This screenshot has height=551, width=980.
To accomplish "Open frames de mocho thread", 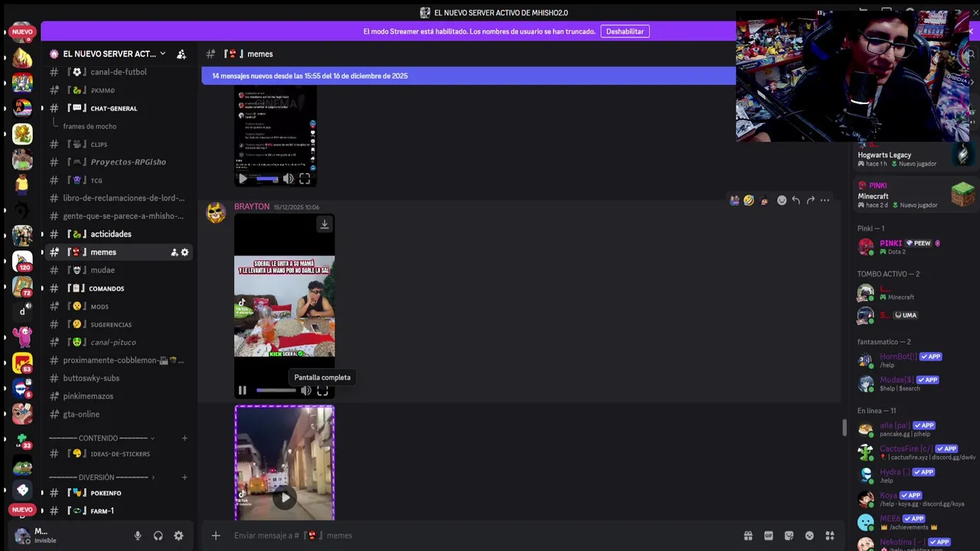I will tap(90, 126).
